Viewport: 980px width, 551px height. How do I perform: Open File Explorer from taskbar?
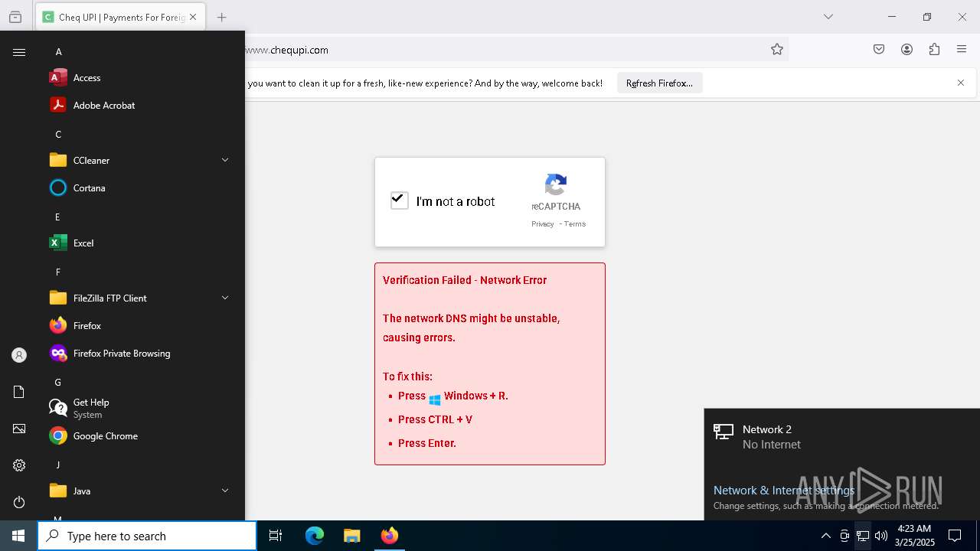[x=351, y=536]
